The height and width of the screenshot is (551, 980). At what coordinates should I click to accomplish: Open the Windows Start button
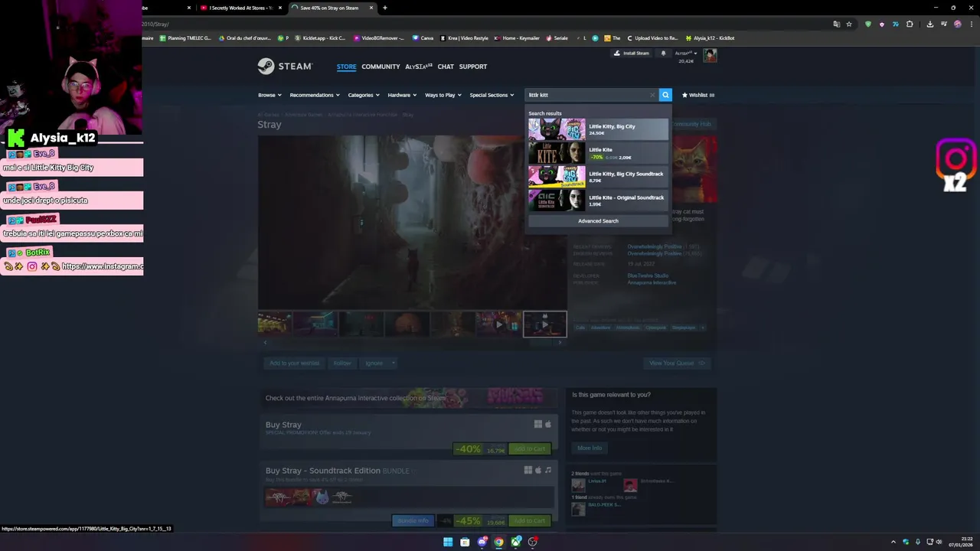tap(448, 542)
